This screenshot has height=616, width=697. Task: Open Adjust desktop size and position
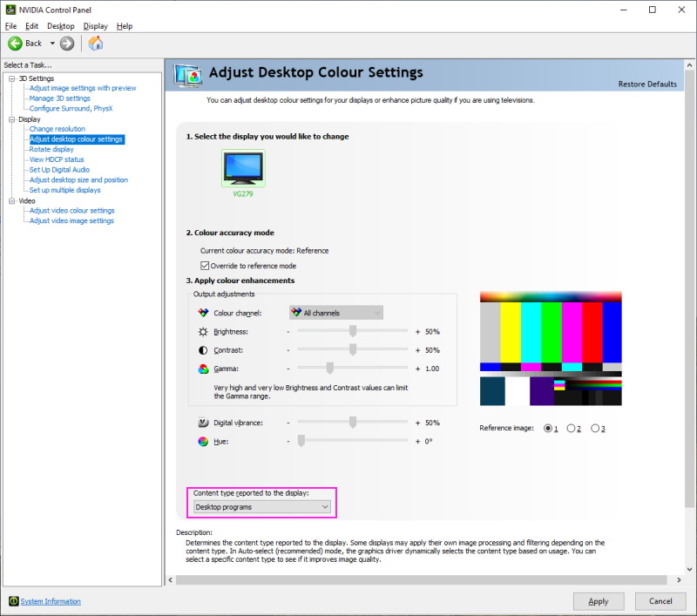[x=78, y=180]
